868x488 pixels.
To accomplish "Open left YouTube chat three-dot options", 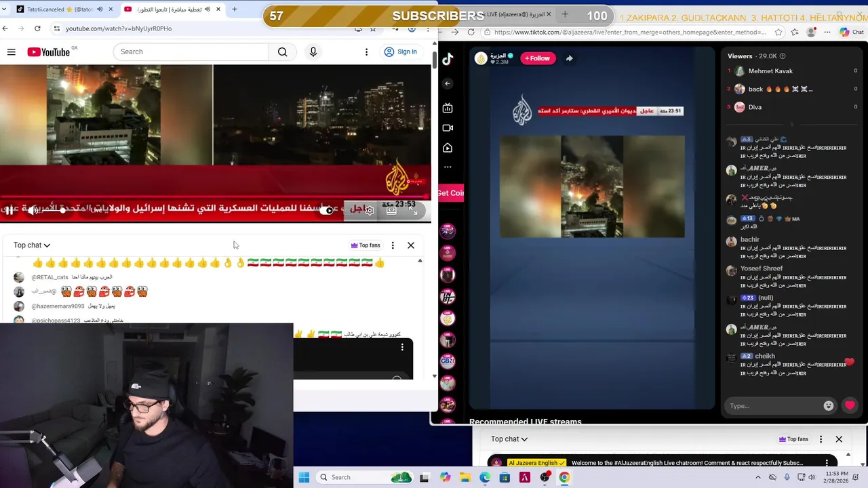I will pyautogui.click(x=393, y=245).
